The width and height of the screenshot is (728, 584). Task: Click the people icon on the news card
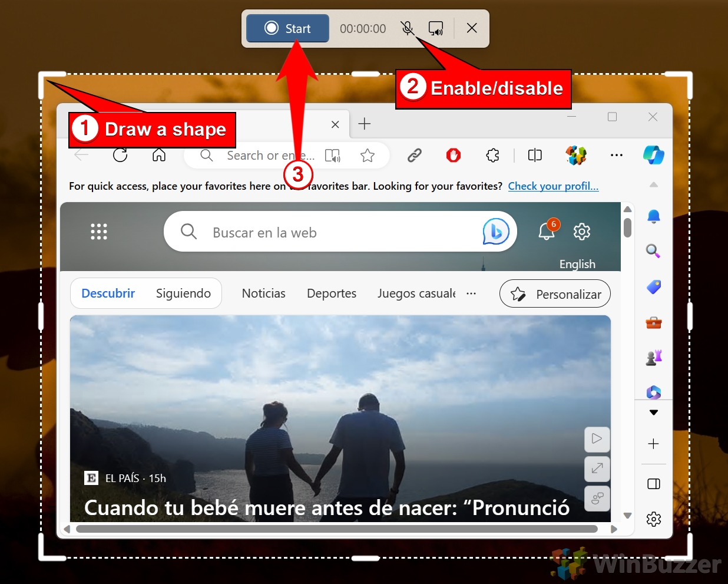pos(597,499)
